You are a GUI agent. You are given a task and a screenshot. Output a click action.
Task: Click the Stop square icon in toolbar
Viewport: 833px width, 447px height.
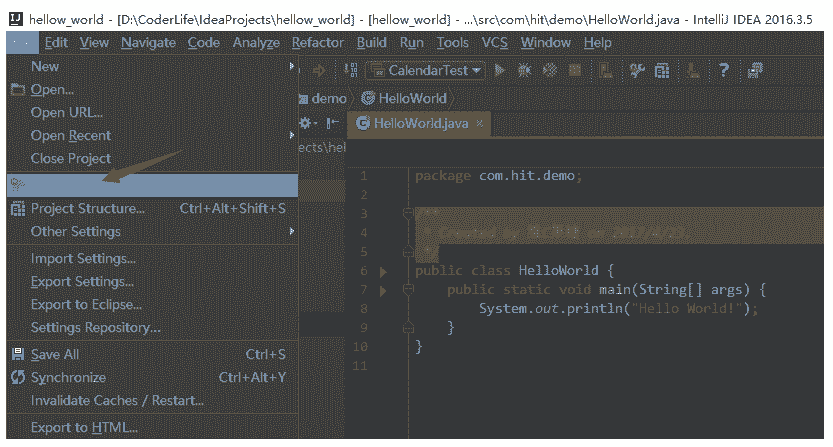click(x=575, y=70)
